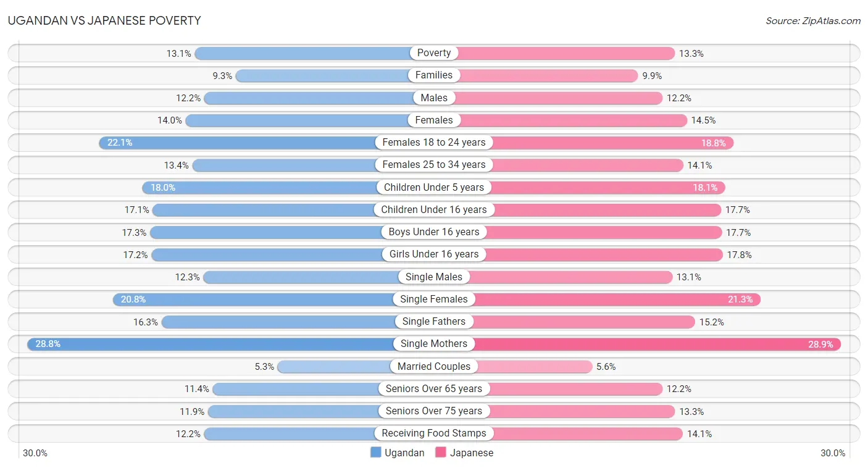Click the Ugandan blue legend swatch
Image resolution: width=868 pixels, height=468 pixels.
pos(375,453)
